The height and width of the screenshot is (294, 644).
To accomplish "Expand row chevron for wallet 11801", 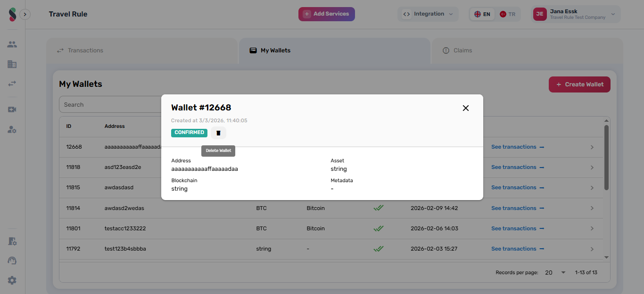I will point(592,228).
